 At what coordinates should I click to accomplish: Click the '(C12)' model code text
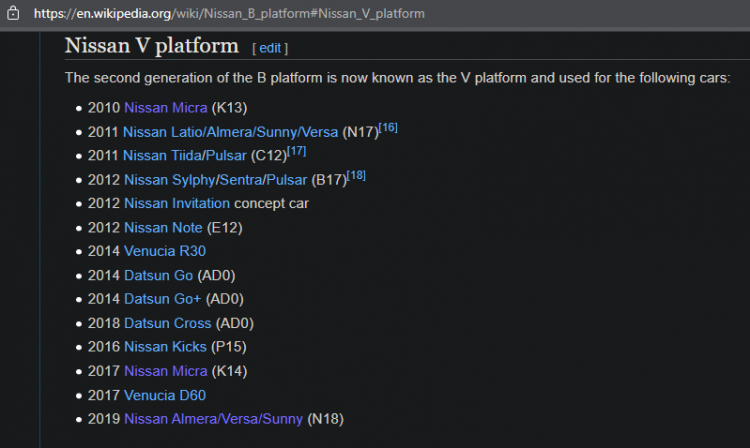click(x=269, y=156)
